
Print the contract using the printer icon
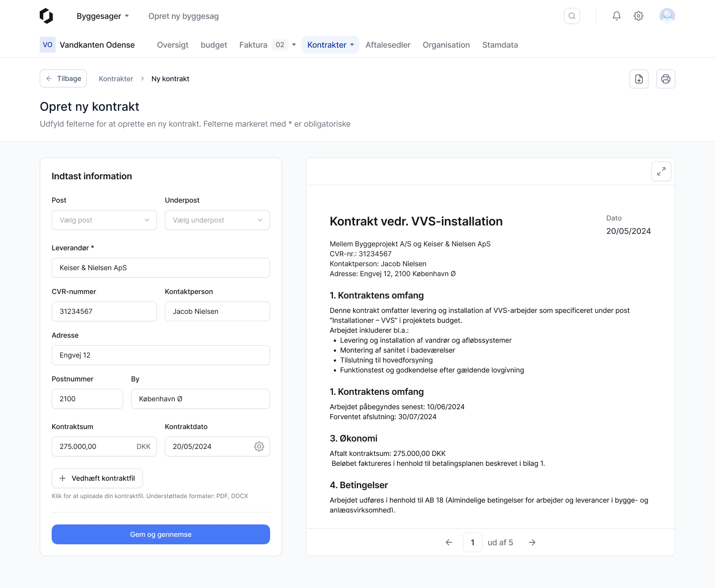point(665,79)
